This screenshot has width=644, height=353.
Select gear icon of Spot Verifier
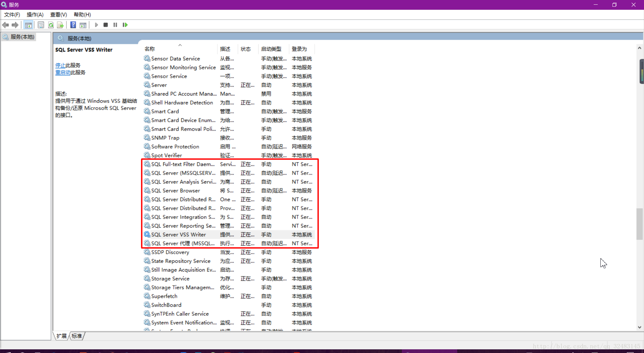[147, 155]
